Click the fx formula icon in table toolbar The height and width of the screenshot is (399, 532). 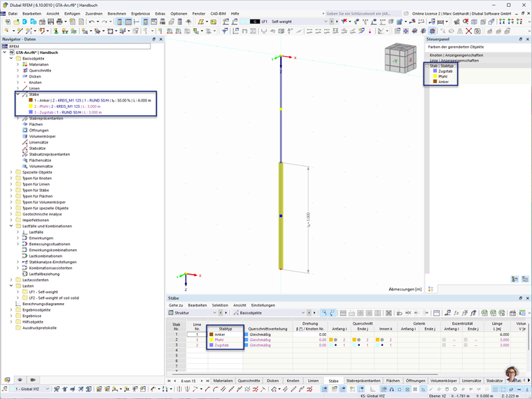click(456, 313)
